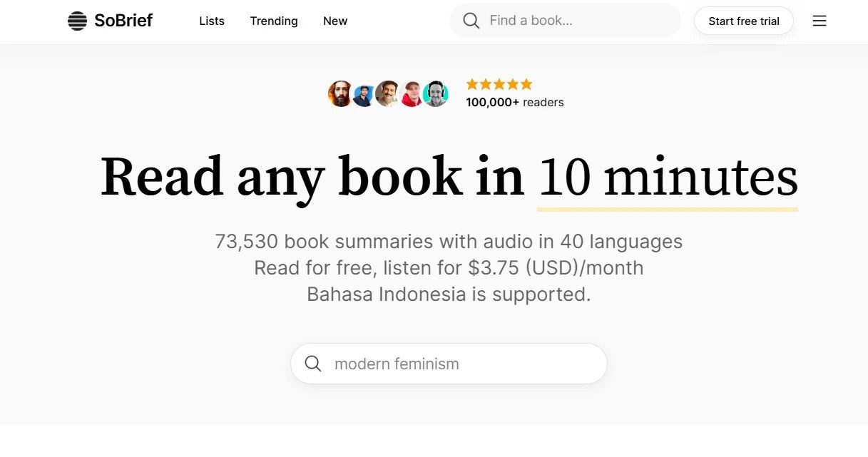This screenshot has width=868, height=457.
Task: Open the Lists navigation item
Action: click(212, 21)
